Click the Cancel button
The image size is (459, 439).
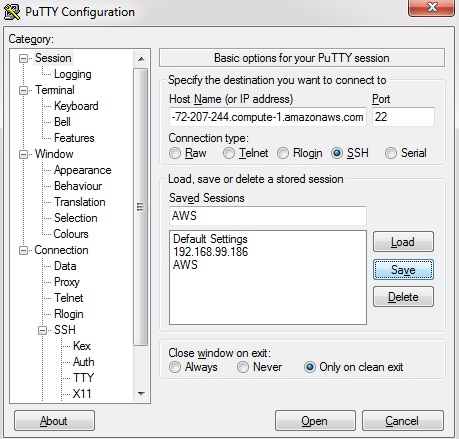(x=403, y=421)
